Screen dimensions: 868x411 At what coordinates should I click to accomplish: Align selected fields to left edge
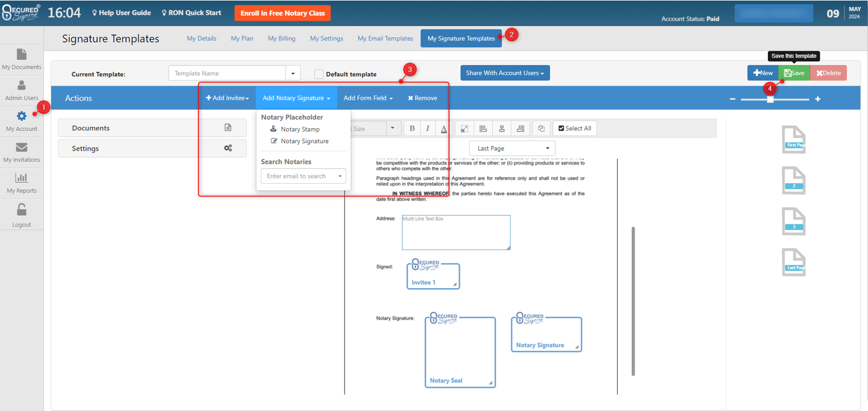[483, 128]
